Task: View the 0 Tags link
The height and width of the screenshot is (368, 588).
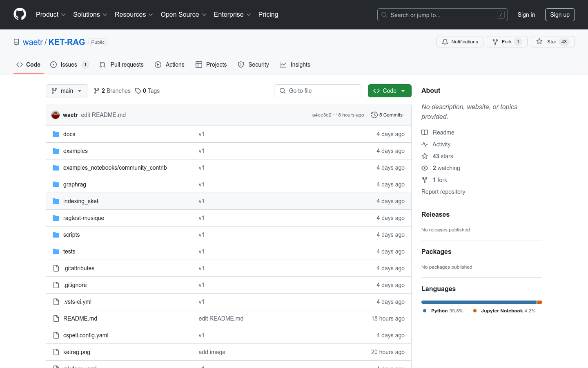Action: tap(147, 91)
